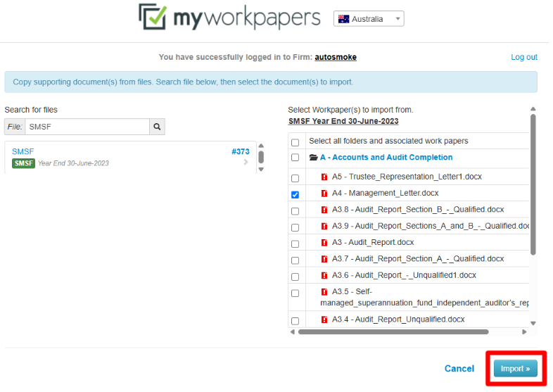Click the myworkpapers logo checkmark icon
Viewport: 553px width, 392px height.
pos(152,17)
